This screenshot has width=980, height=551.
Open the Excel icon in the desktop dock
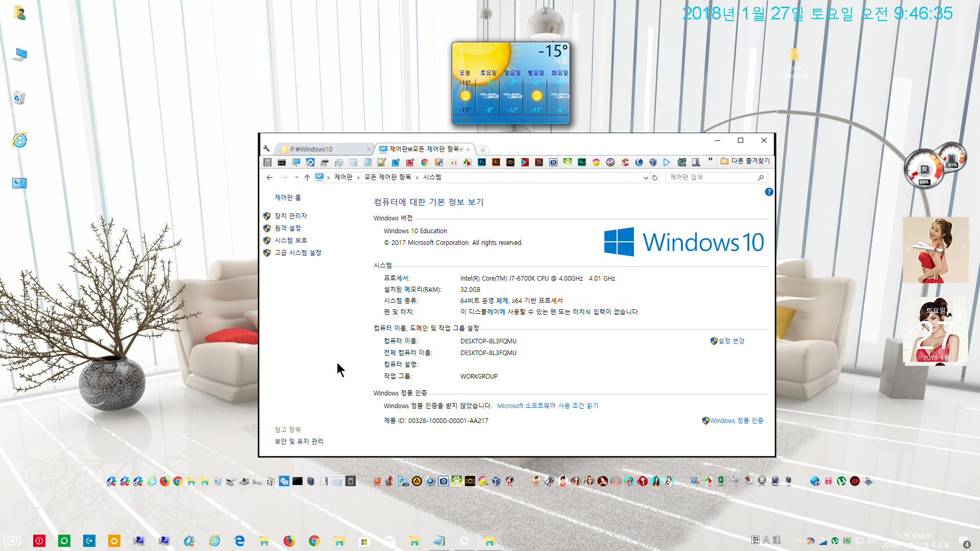pyautogui.click(x=722, y=481)
